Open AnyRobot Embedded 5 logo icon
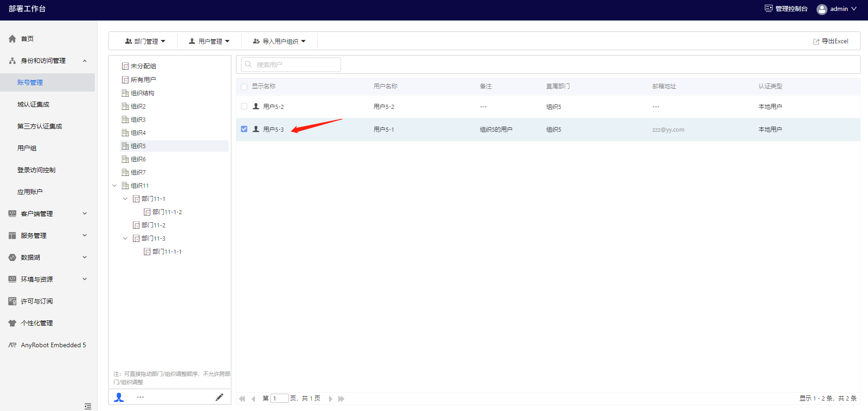The width and height of the screenshot is (868, 411). (12, 345)
